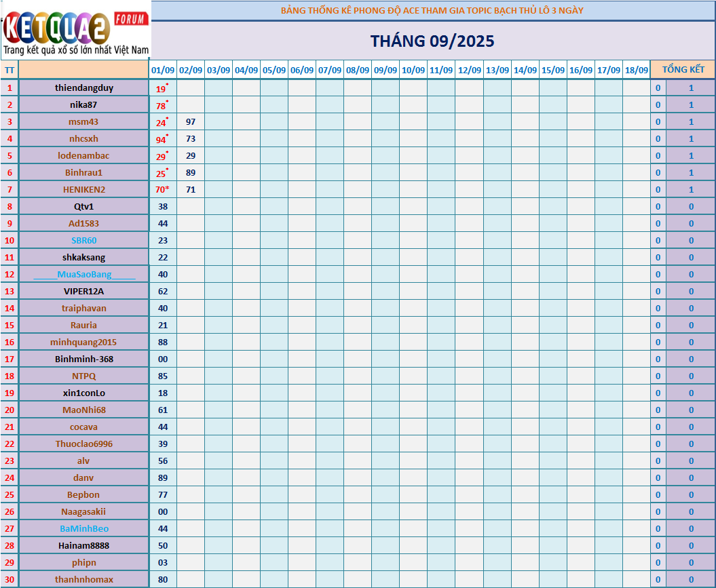Viewport: 716px width, 588px height.
Task: Select username phipn
Action: pyautogui.click(x=84, y=562)
